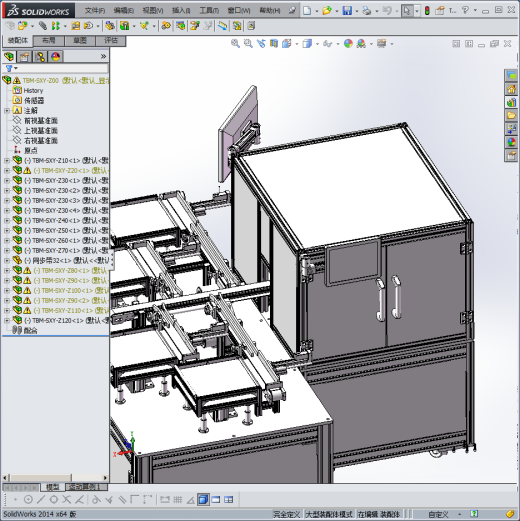Select the 前视基准面 front plane item
520x521 pixels.
pos(41,121)
